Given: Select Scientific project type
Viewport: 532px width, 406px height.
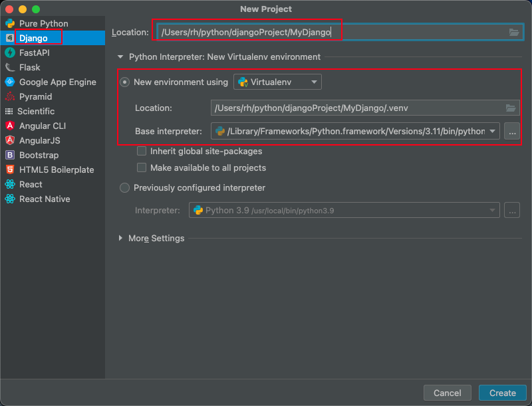Looking at the screenshot, I should click(53, 111).
